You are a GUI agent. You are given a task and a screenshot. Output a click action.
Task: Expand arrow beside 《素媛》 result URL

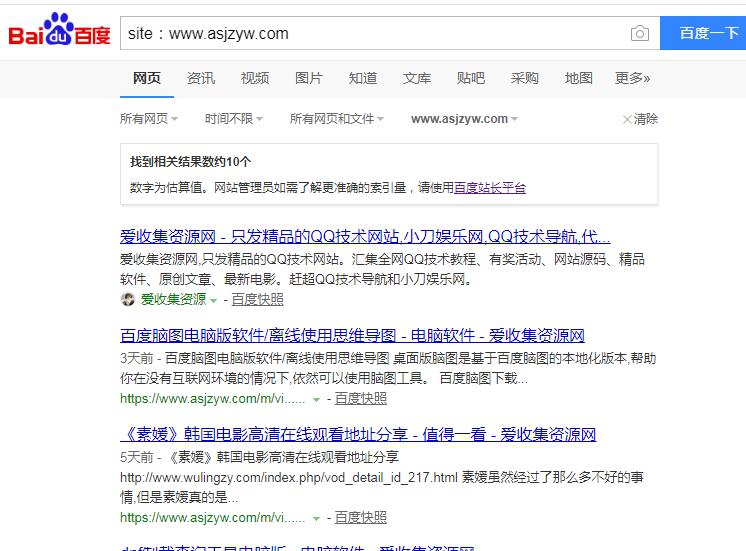point(316,519)
